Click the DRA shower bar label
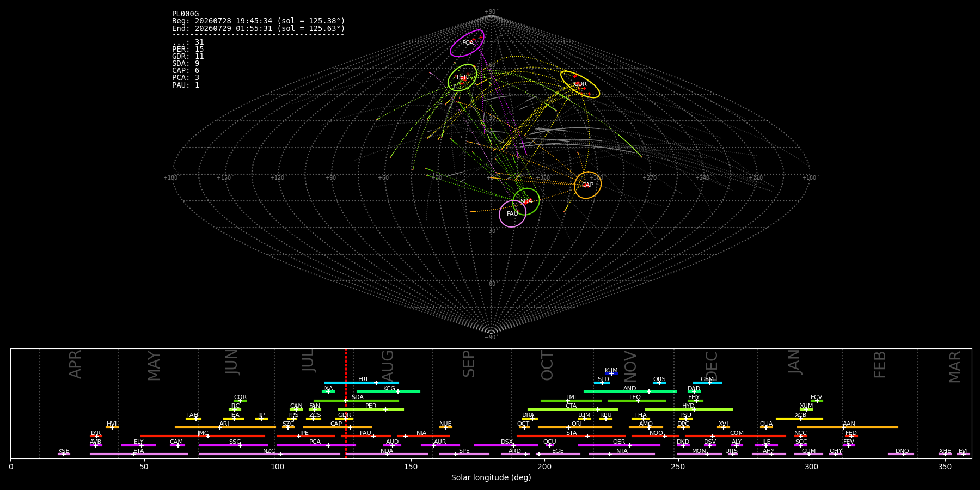980x490 pixels. (528, 415)
